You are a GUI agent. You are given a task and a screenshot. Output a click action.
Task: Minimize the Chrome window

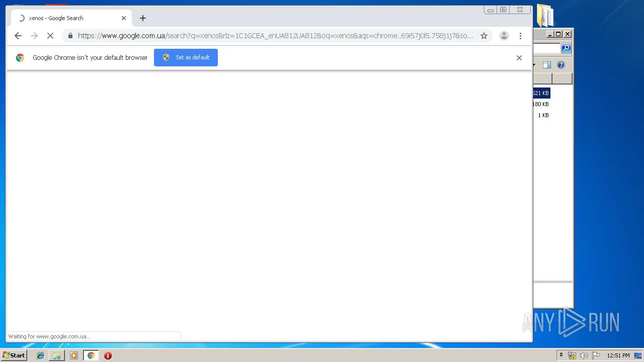(x=491, y=10)
